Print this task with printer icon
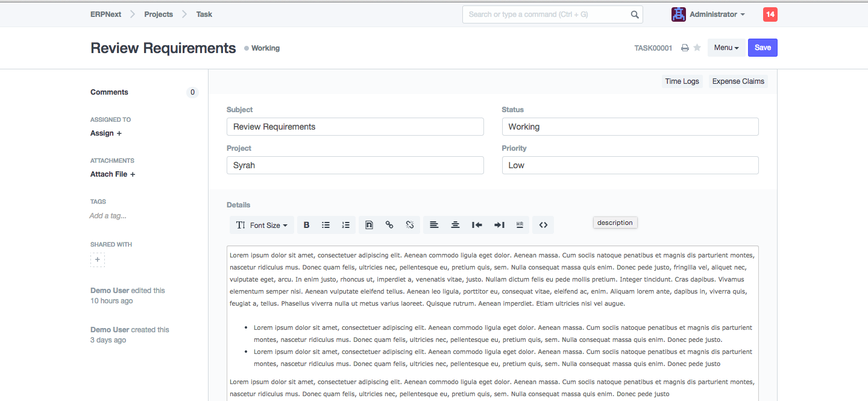Viewport: 868px width, 401px height. coord(685,48)
